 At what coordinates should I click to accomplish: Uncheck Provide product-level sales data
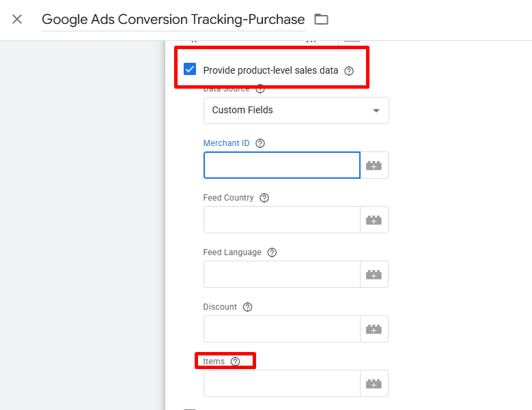tap(190, 70)
